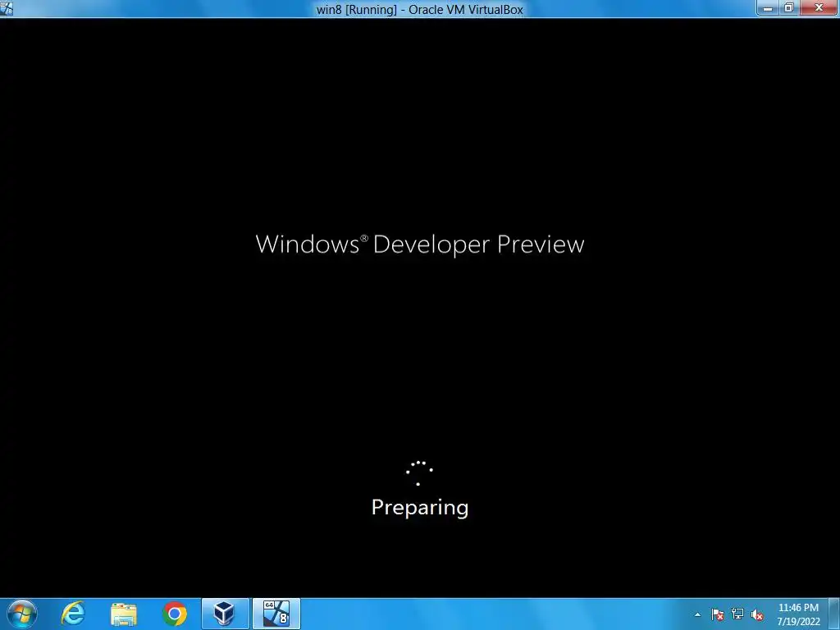The width and height of the screenshot is (840, 630).
Task: Click the 'Preparing' status text
Action: tap(420, 507)
